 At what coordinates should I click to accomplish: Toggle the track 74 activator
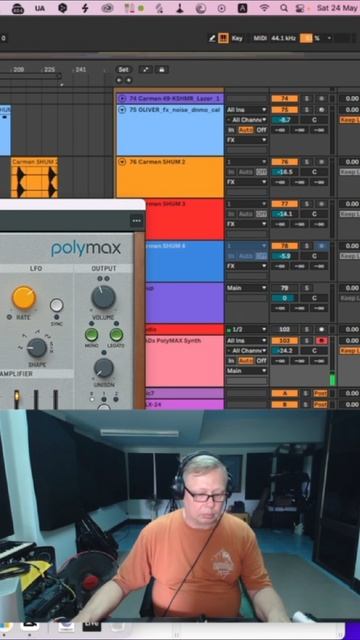[284, 99]
